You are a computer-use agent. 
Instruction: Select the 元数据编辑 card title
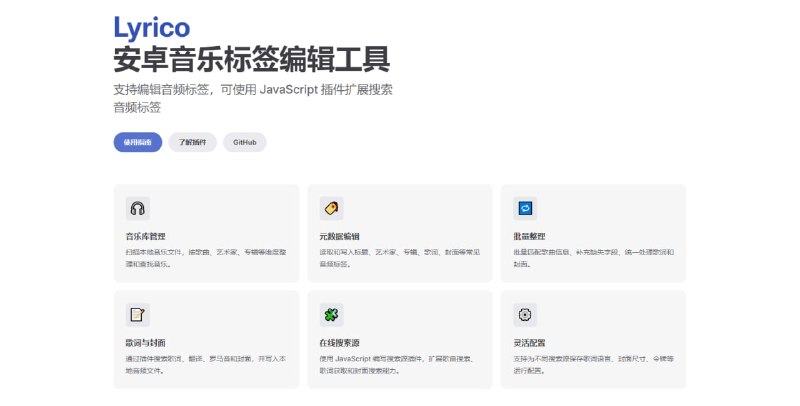(x=339, y=236)
